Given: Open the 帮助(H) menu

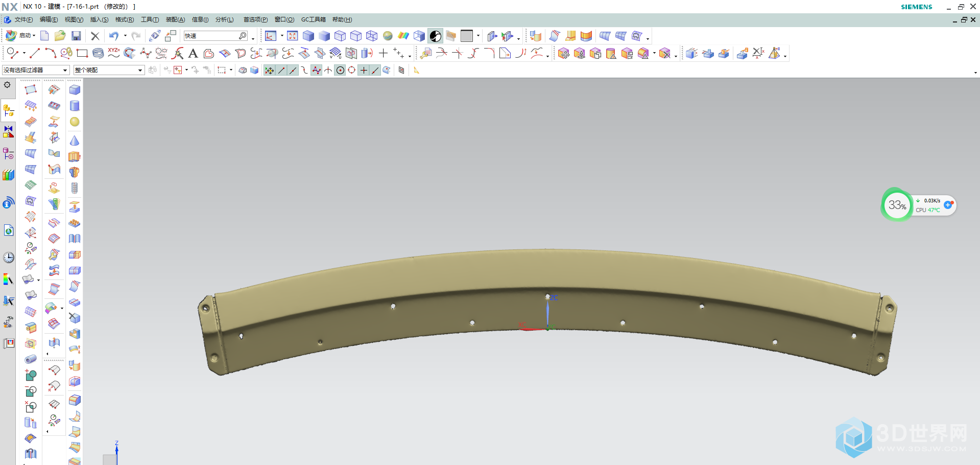Looking at the screenshot, I should (342, 19).
